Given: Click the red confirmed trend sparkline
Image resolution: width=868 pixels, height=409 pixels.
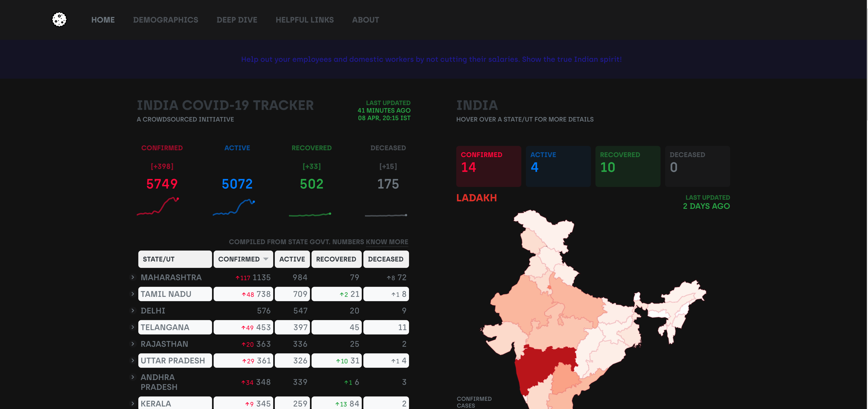Looking at the screenshot, I should (x=158, y=206).
